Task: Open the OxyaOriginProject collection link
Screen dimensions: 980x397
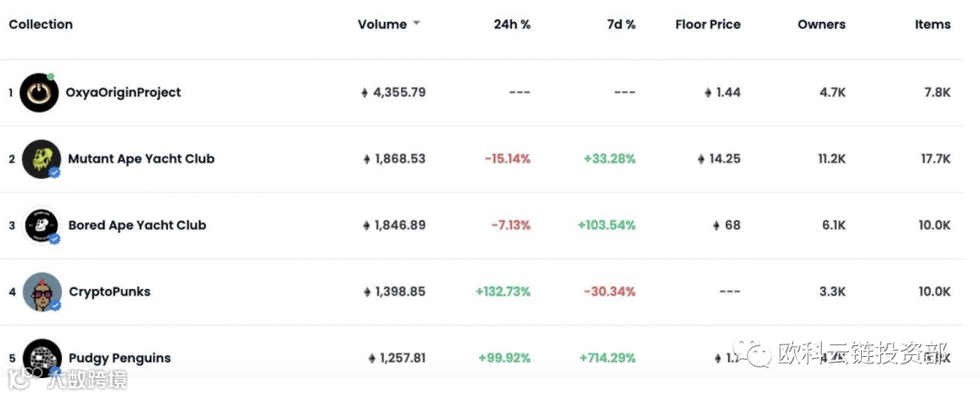Action: point(122,93)
